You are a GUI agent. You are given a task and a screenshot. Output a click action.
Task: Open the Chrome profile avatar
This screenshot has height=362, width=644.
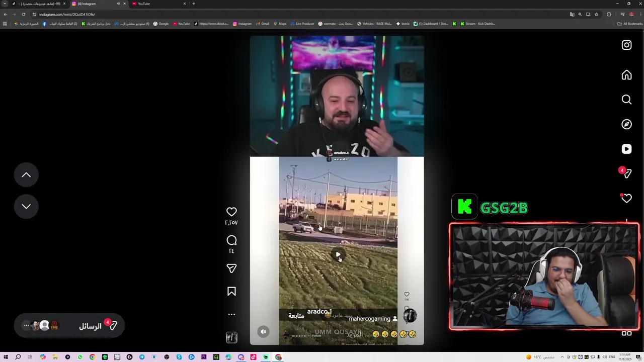(x=631, y=14)
